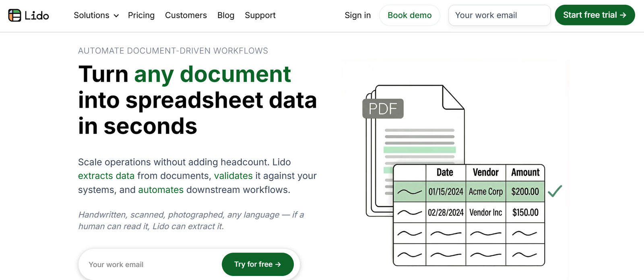
Task: Select the $150.00 amount cell
Action: [x=525, y=212]
